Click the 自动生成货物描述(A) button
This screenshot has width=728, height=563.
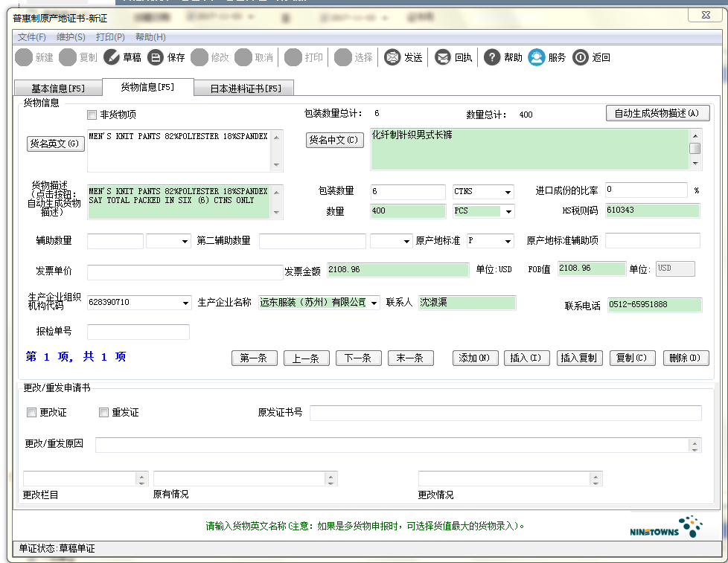(x=657, y=113)
